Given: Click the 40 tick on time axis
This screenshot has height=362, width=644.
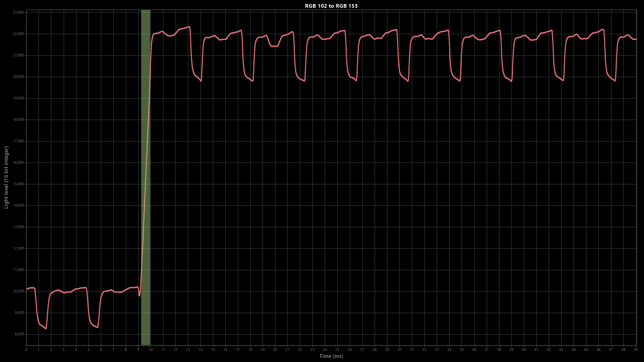Looking at the screenshot, I should pyautogui.click(x=524, y=350).
